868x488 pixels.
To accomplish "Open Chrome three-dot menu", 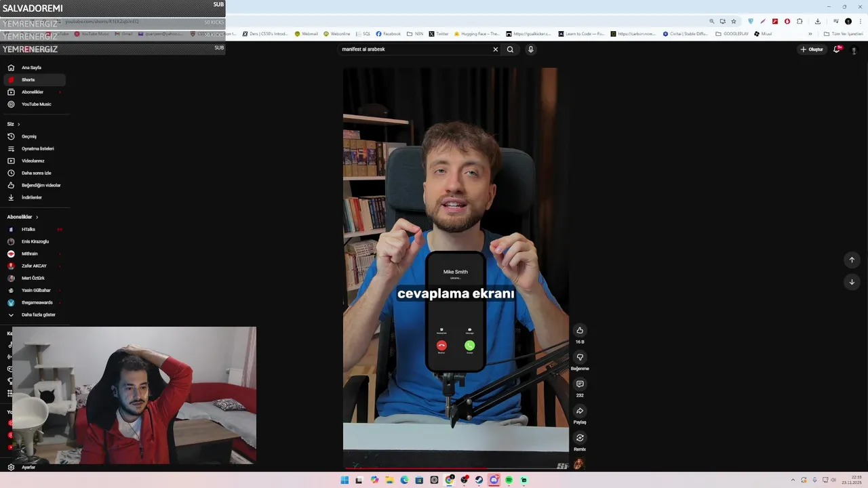I will (860, 21).
